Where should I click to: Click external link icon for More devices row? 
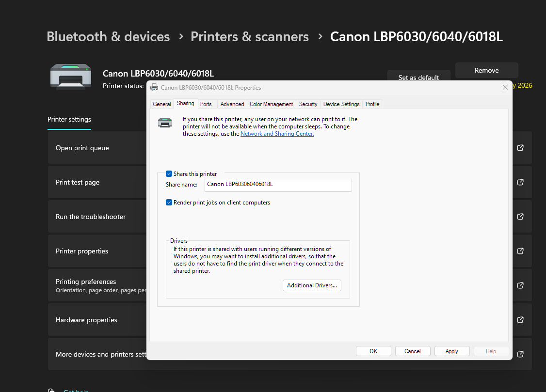pyautogui.click(x=520, y=354)
